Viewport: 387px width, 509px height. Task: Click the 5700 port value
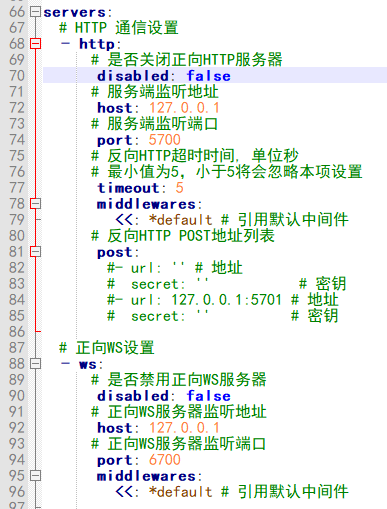tap(165, 140)
